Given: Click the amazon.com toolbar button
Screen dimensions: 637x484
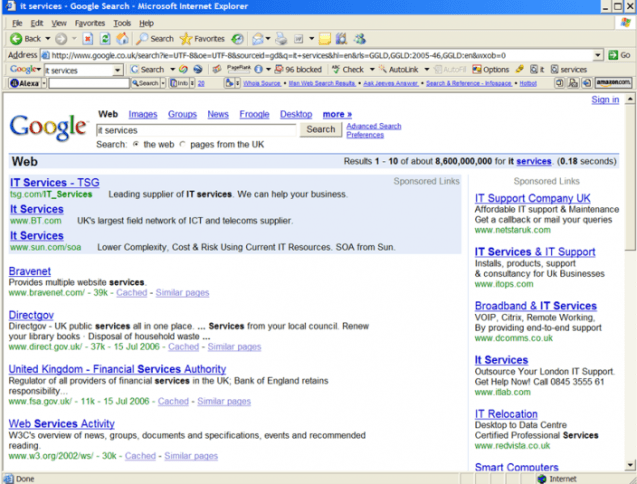Looking at the screenshot, I should (613, 83).
